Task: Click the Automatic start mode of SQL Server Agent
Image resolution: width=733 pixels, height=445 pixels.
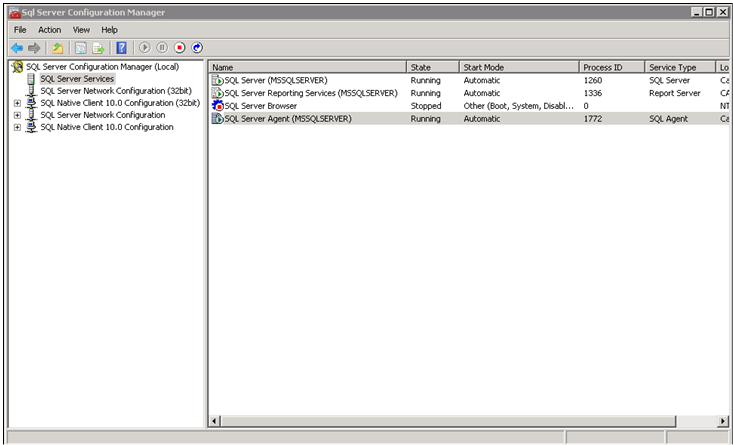Action: (x=481, y=119)
